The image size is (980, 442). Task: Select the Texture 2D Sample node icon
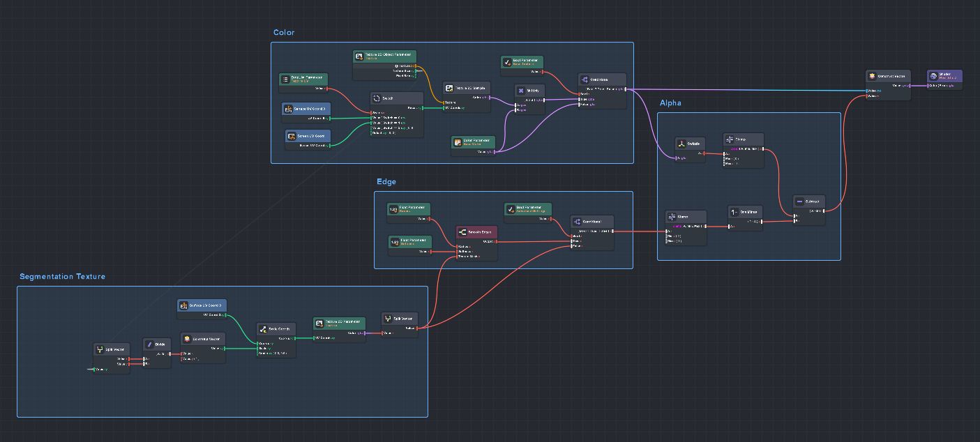point(450,89)
